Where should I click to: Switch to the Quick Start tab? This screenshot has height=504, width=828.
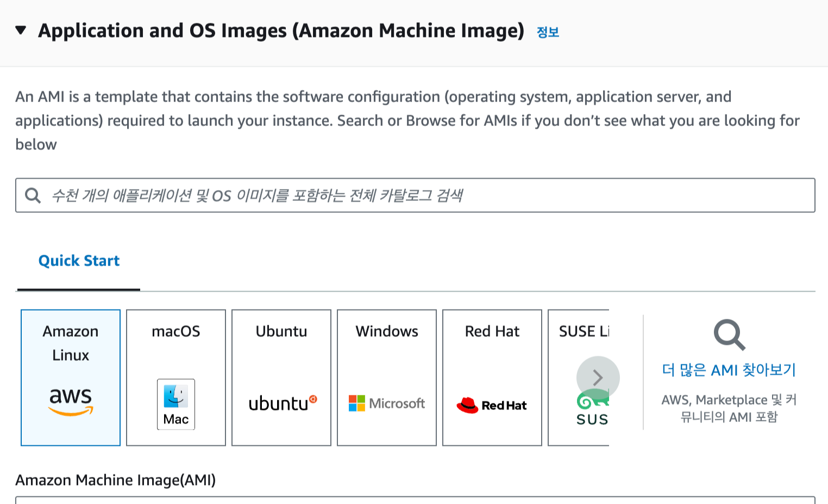pyautogui.click(x=79, y=261)
